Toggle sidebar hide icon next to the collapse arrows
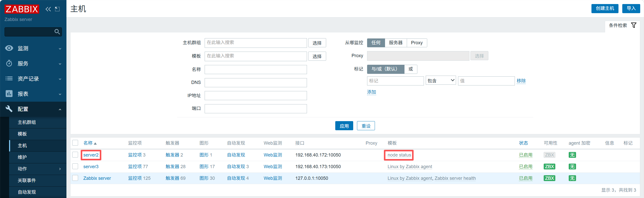 pos(57,9)
